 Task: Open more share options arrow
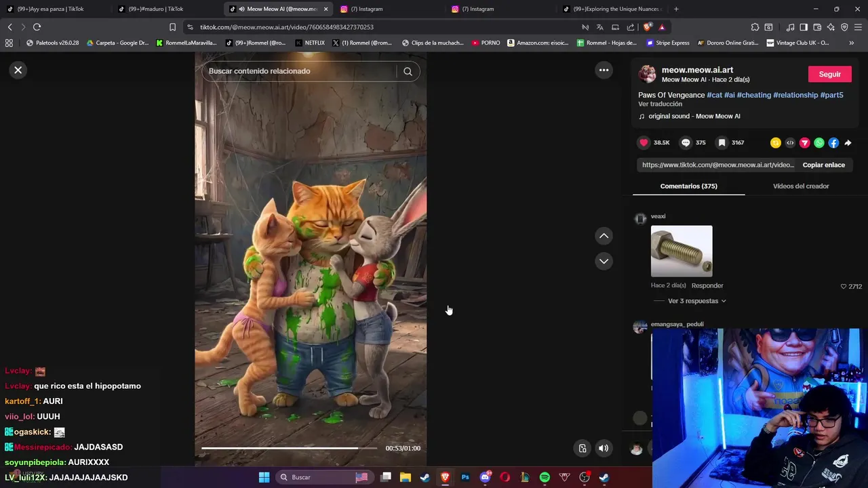(848, 142)
